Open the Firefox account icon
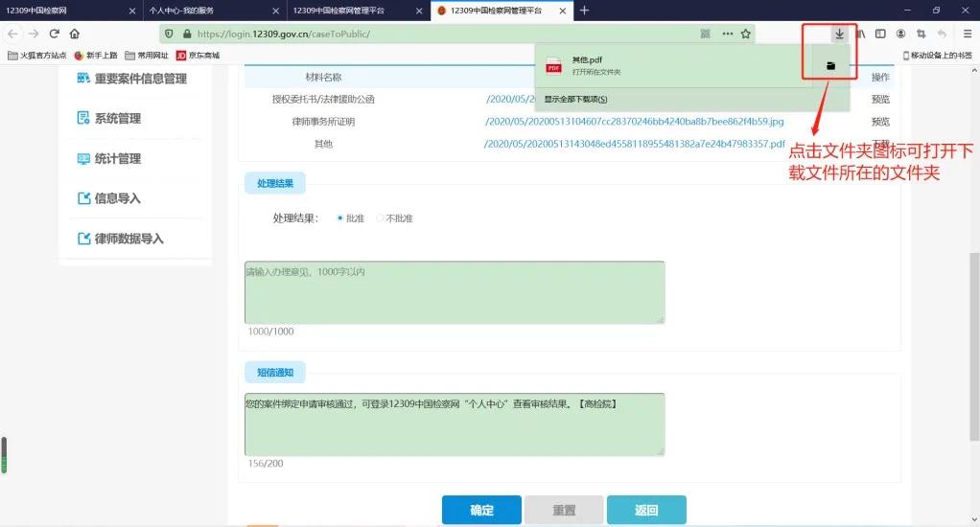Viewport: 980px width, 527px height. [900, 34]
